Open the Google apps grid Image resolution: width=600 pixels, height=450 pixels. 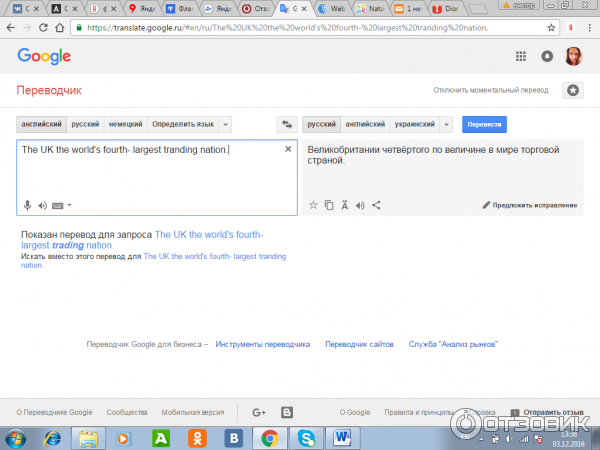point(521,56)
